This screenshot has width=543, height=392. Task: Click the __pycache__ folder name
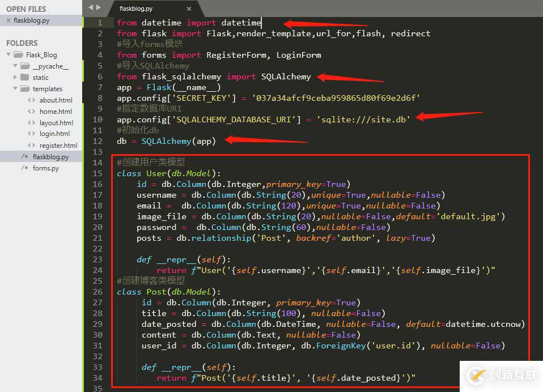50,66
